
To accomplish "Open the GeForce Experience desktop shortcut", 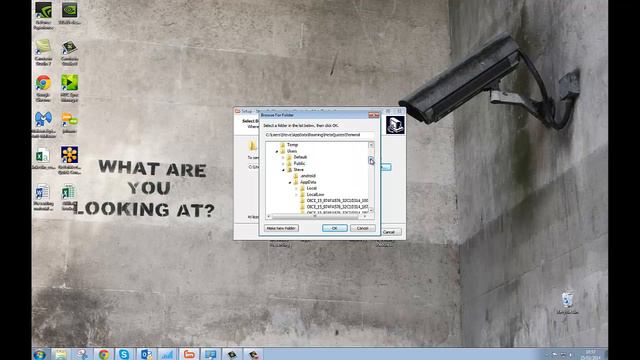I will coord(43,16).
